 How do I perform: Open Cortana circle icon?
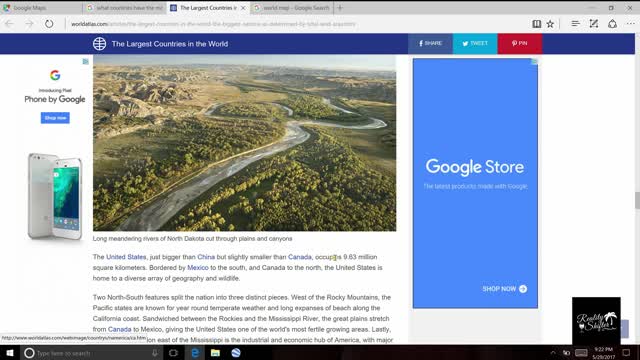point(29,353)
